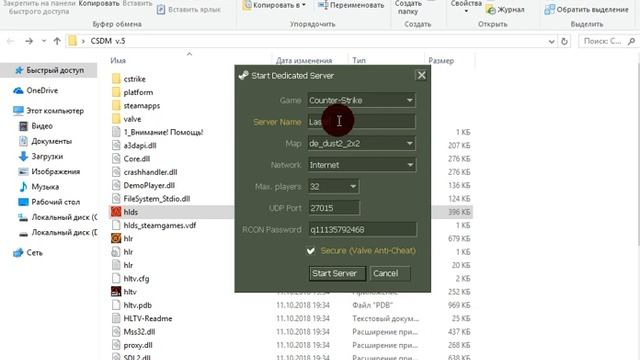Select crashhandler.dll file
This screenshot has width=640, height=360.
click(150, 172)
